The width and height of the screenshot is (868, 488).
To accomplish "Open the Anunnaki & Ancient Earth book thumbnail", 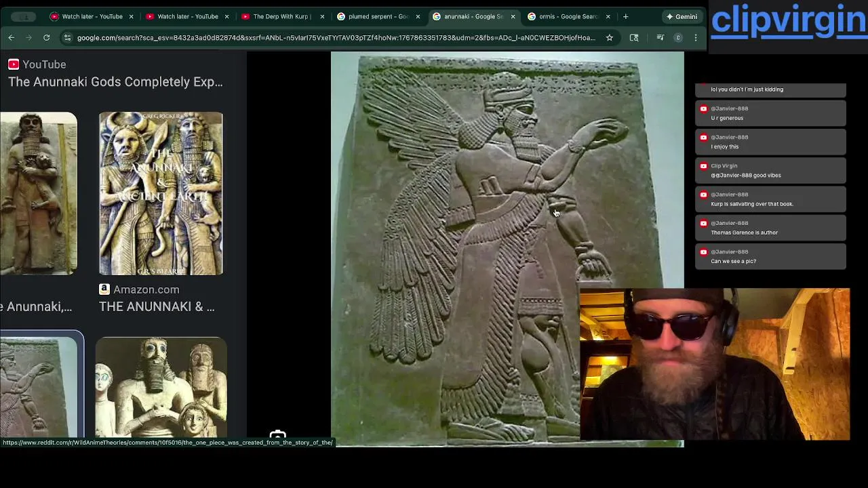I will (161, 194).
